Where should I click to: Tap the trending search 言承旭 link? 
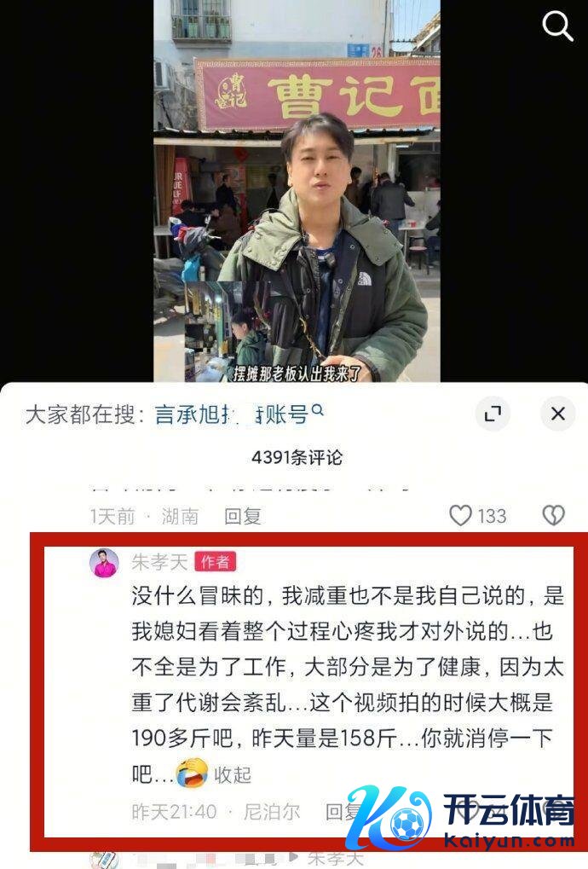tap(230, 414)
